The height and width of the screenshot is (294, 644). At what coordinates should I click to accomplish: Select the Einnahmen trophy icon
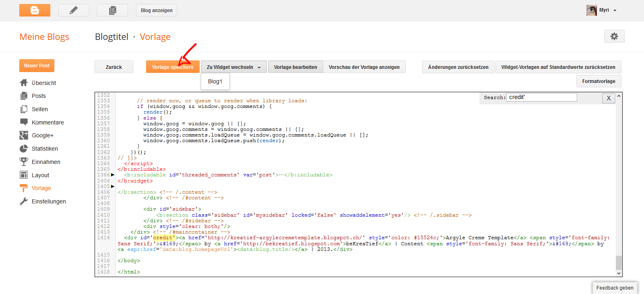click(24, 161)
